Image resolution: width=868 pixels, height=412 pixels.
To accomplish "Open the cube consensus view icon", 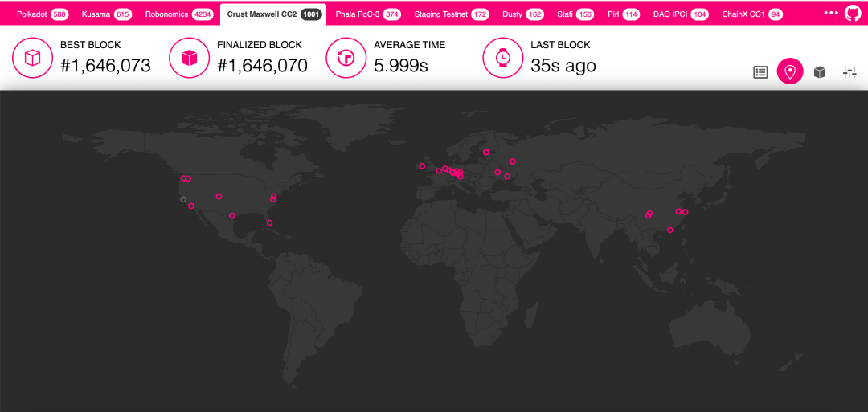I will 820,72.
